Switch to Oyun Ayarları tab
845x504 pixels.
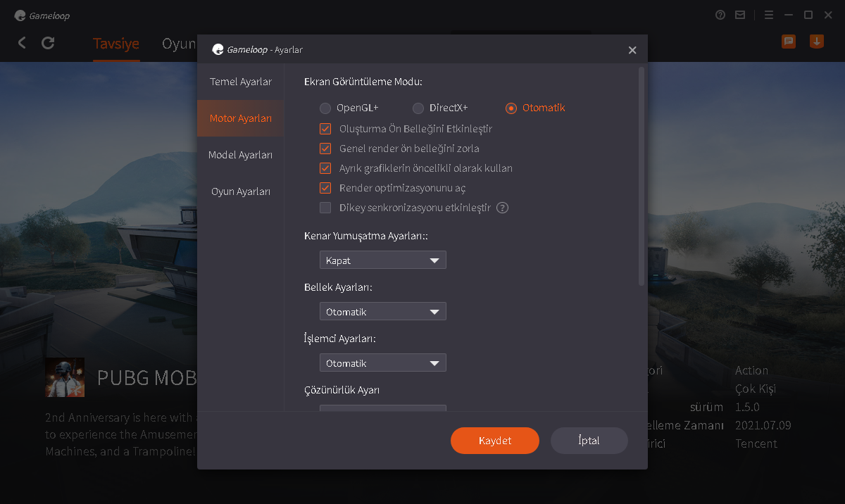[241, 191]
